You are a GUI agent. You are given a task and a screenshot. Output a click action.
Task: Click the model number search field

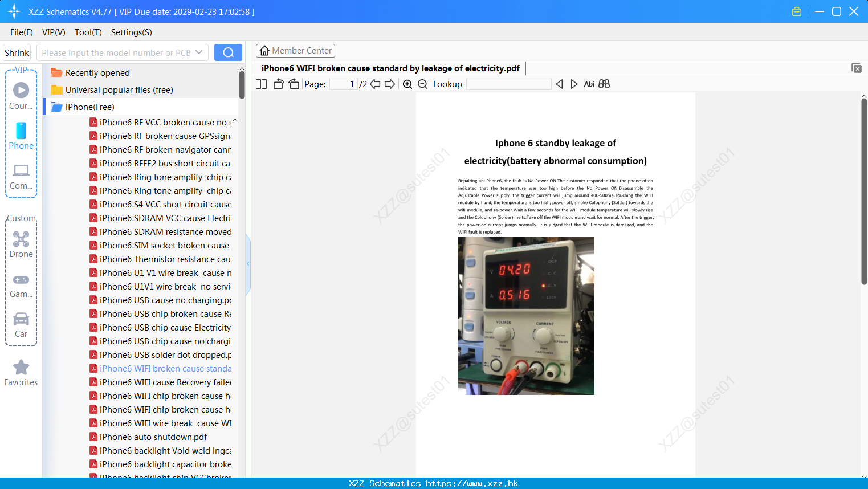116,52
